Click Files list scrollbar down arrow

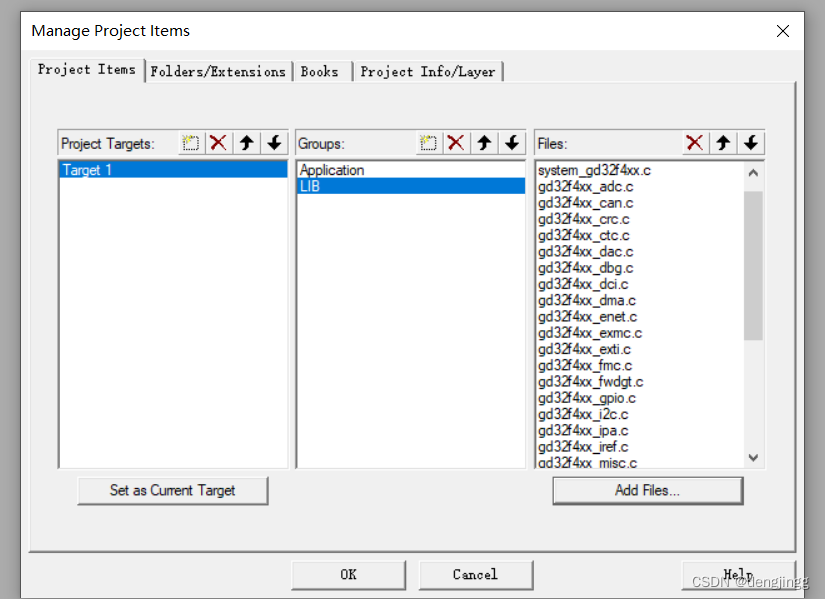pos(753,458)
